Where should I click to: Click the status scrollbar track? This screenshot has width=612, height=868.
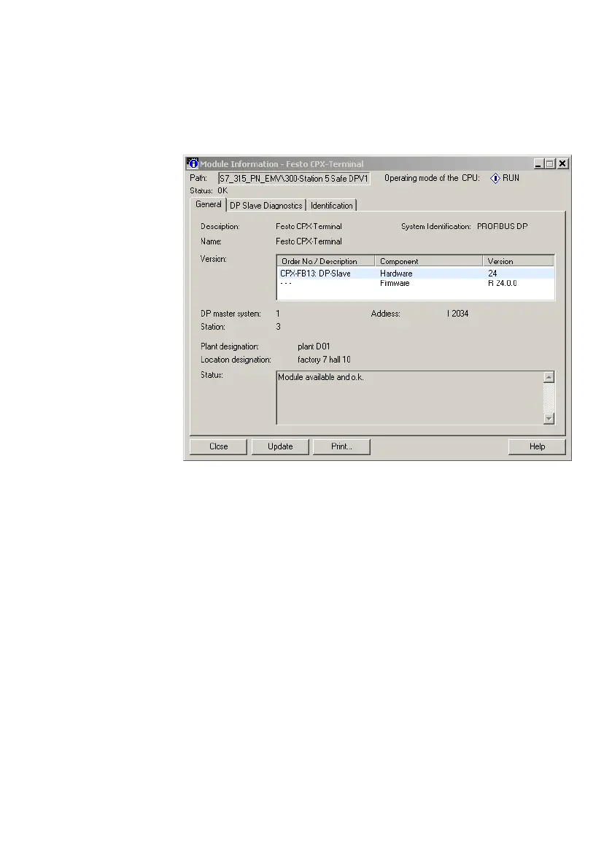(549, 398)
